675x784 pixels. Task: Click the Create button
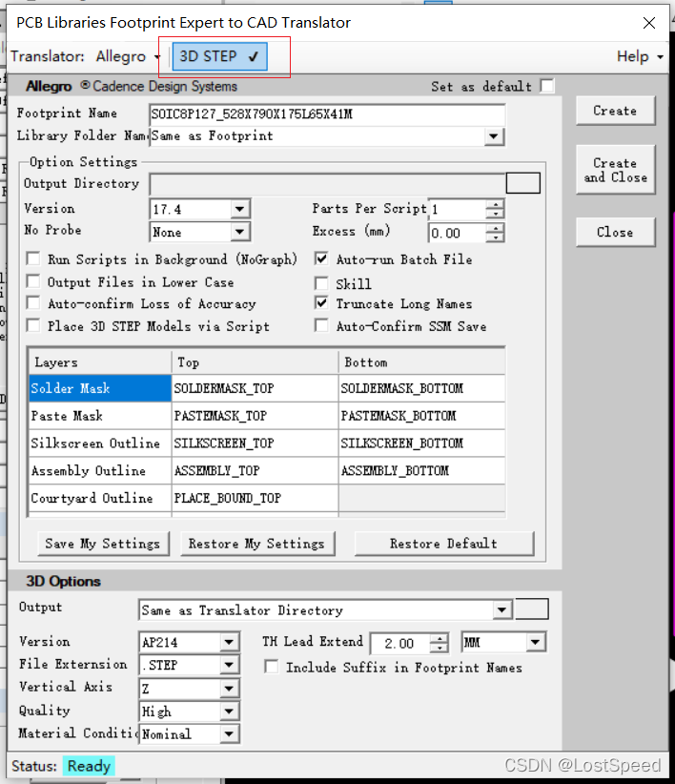615,111
